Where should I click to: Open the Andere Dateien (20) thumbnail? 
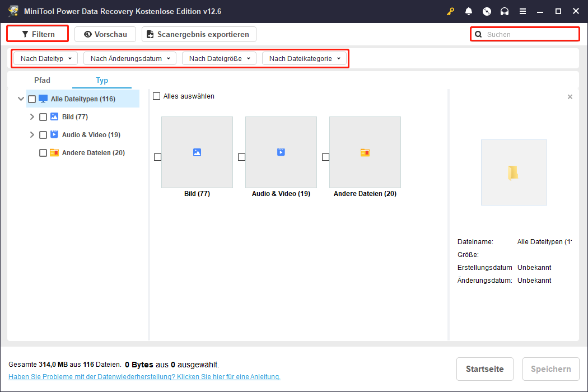(365, 152)
